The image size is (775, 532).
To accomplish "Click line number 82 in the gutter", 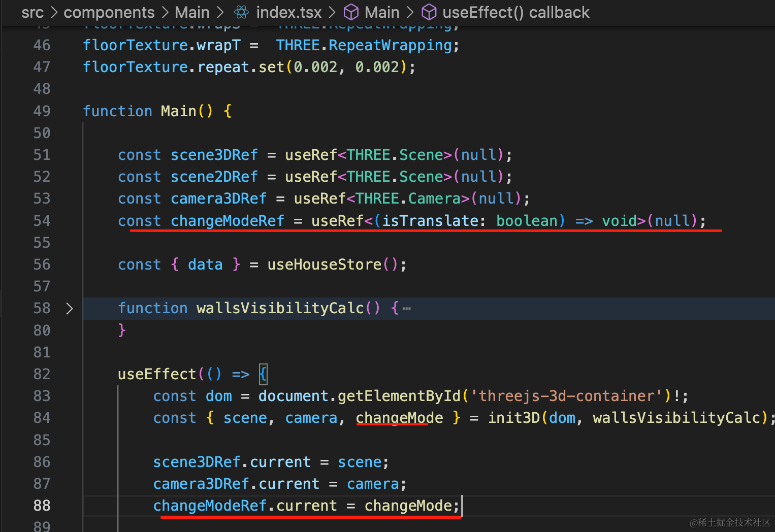I will 42,374.
